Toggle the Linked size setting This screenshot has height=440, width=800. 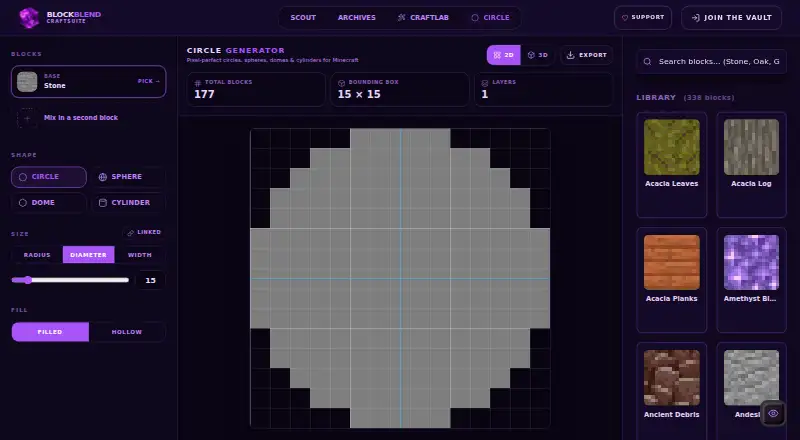(x=143, y=232)
